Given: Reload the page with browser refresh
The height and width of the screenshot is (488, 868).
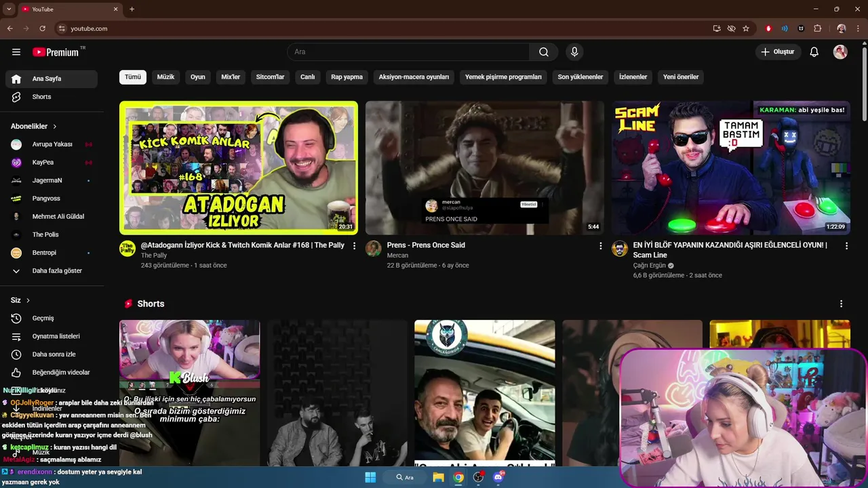Looking at the screenshot, I should (42, 28).
